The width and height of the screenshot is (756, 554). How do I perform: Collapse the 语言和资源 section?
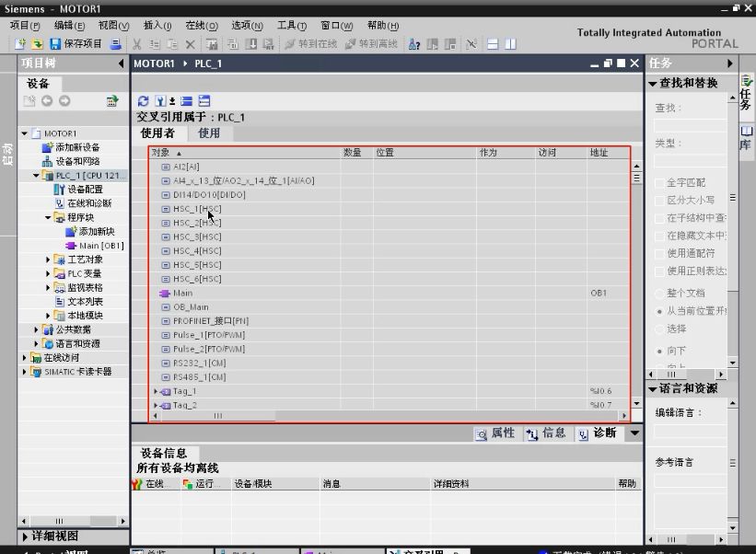click(653, 389)
